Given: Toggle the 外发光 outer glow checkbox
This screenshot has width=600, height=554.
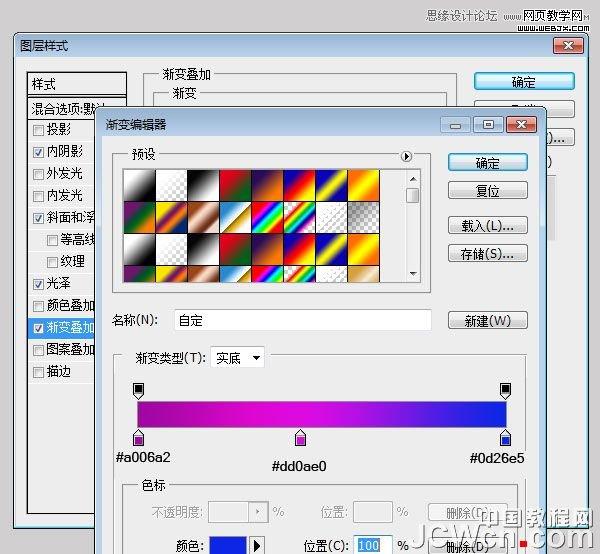Looking at the screenshot, I should pos(38,174).
